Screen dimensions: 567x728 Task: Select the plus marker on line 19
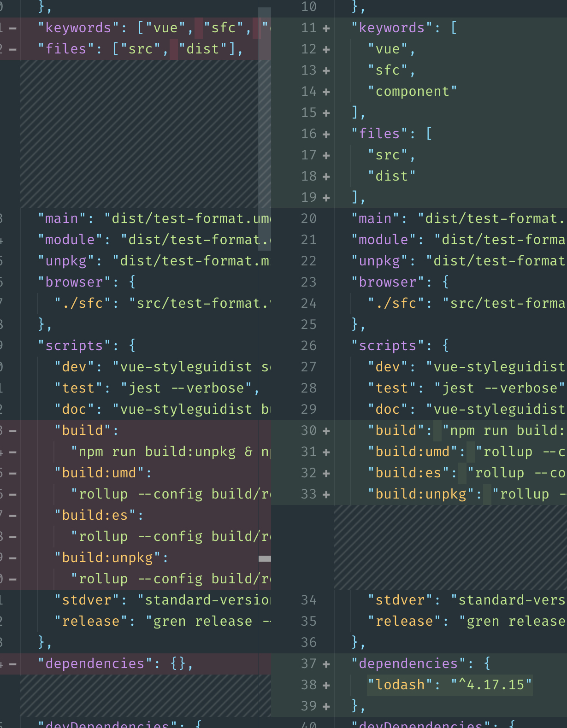326,198
